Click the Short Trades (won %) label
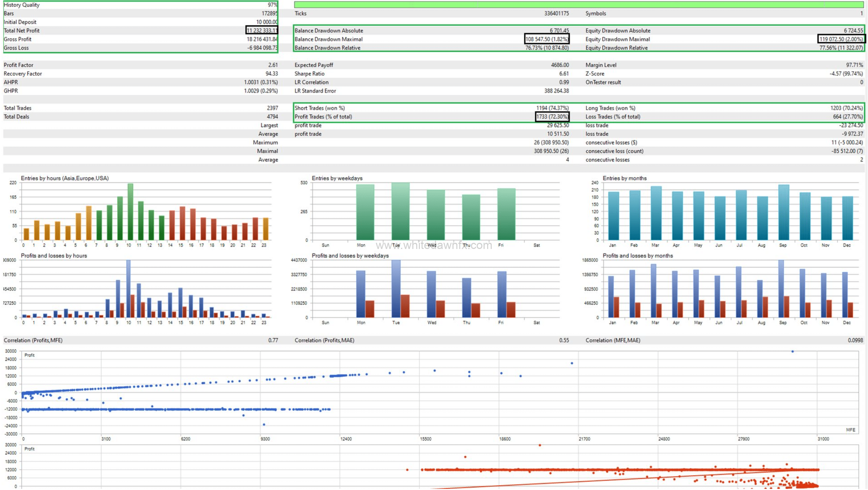Screen dimensions: 868x490 tap(320, 108)
